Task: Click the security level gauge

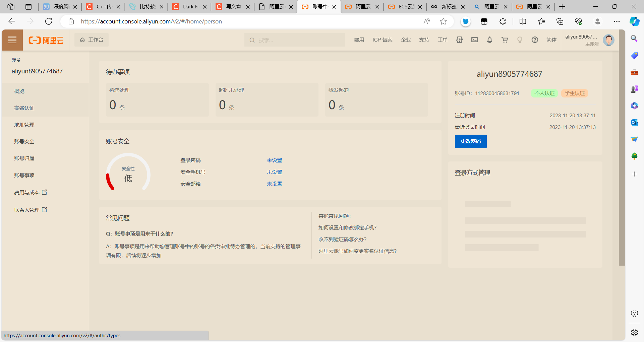Action: tap(128, 172)
